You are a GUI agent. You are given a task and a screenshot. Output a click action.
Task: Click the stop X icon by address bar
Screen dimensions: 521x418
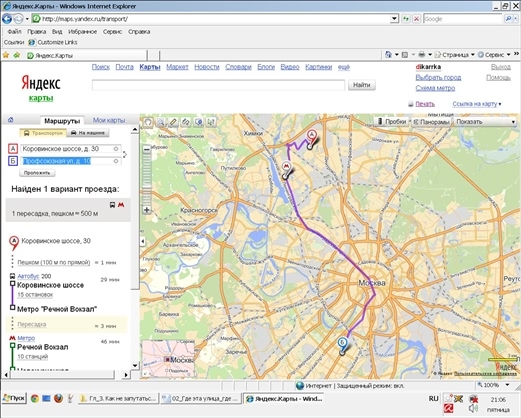click(x=416, y=19)
